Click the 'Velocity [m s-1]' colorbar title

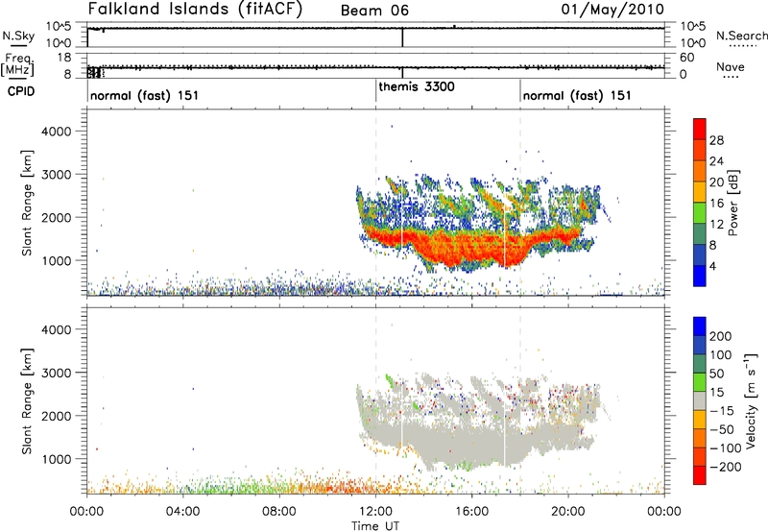(750, 400)
